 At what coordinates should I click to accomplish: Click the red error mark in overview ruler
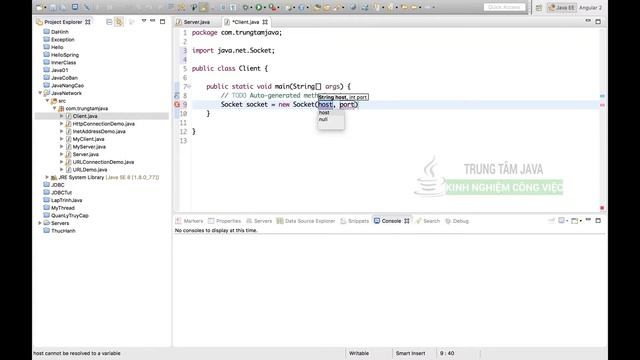click(602, 105)
